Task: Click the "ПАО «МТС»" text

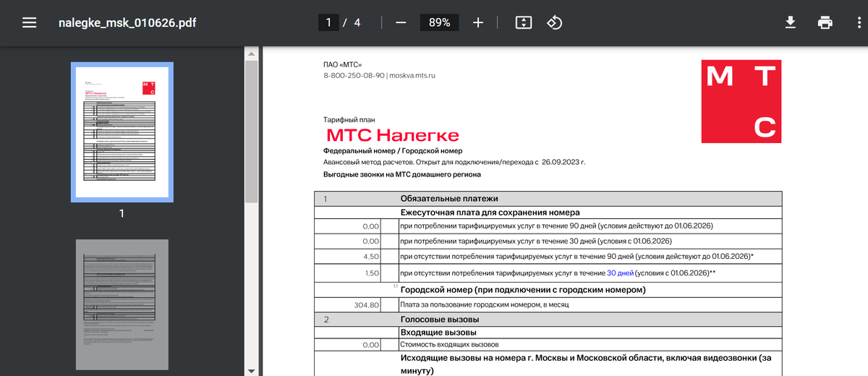Action: (x=342, y=64)
